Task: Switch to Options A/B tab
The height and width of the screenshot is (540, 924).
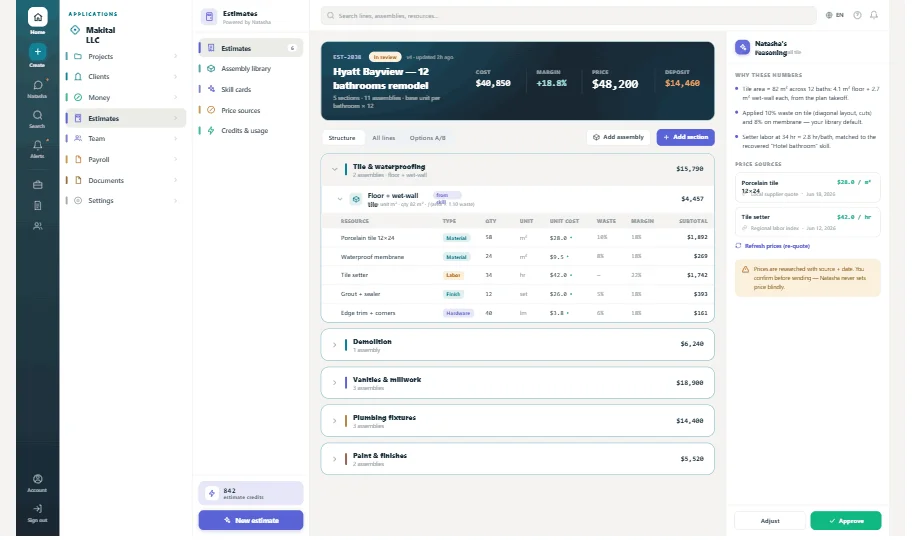Action: [427, 138]
